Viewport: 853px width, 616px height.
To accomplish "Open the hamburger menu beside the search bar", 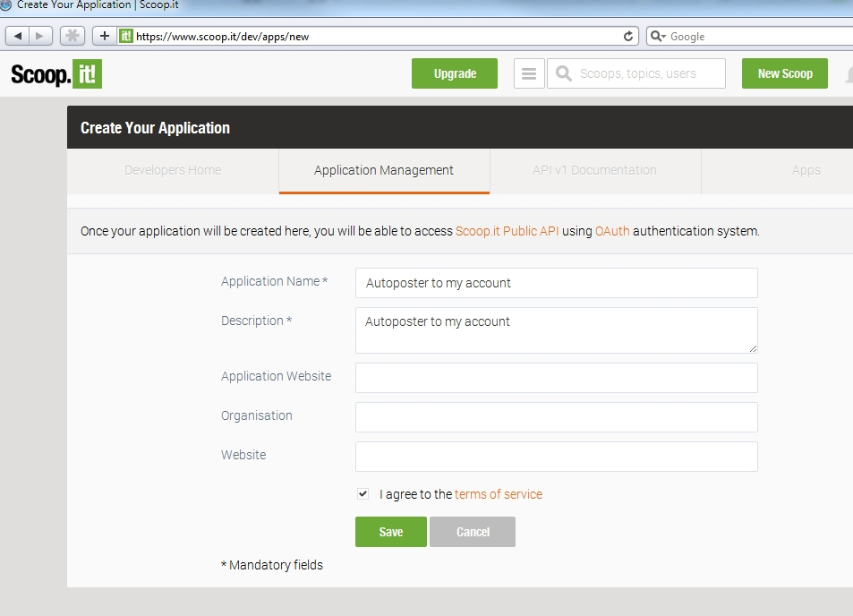I will (x=528, y=73).
